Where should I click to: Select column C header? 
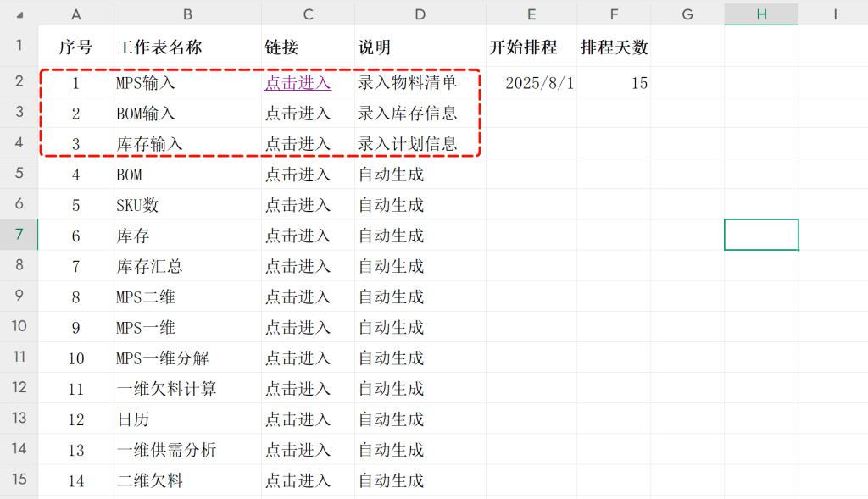308,14
